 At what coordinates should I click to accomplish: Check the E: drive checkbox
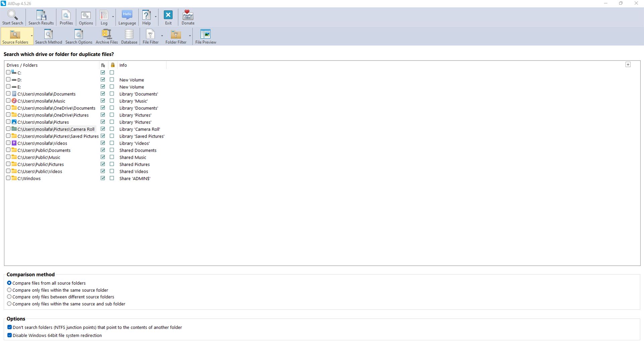point(8,86)
